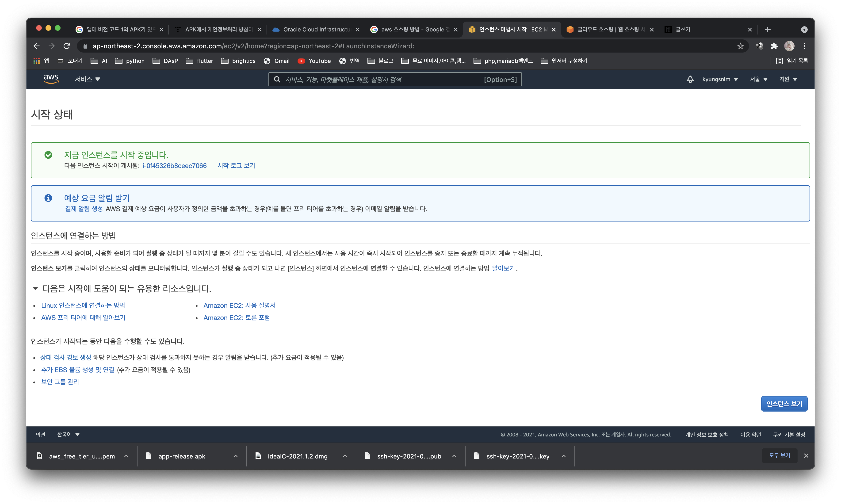Open instance ID i-0f45326b8ceec7066 link
The height and width of the screenshot is (504, 841).
[174, 166]
